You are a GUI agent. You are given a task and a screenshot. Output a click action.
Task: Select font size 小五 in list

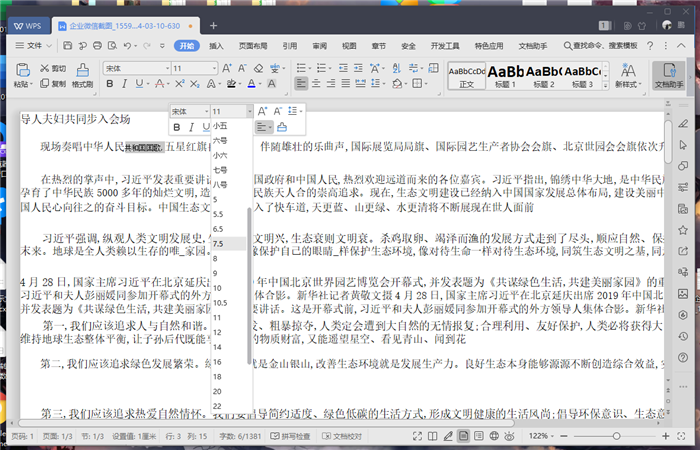[x=229, y=126]
